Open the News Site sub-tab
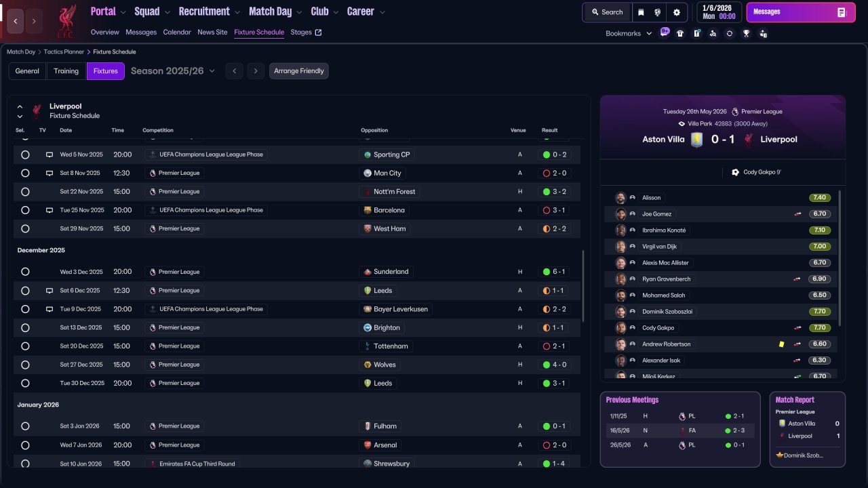This screenshot has height=488, width=868. click(212, 32)
